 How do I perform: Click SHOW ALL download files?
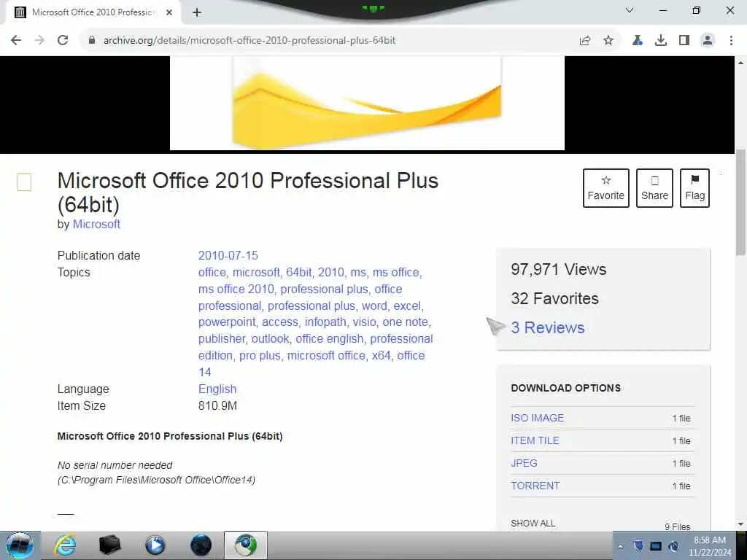(x=533, y=524)
